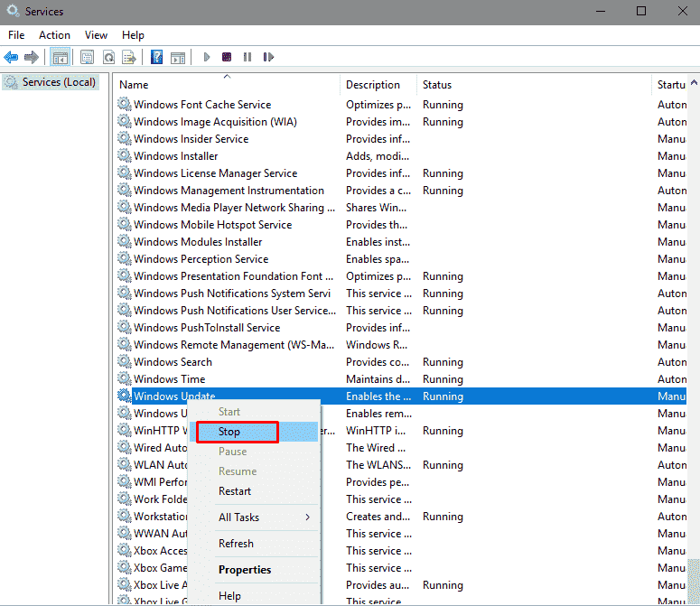Image resolution: width=700 pixels, height=606 pixels.
Task: Click 'The Wired ...' description cell
Action: pyautogui.click(x=376, y=448)
